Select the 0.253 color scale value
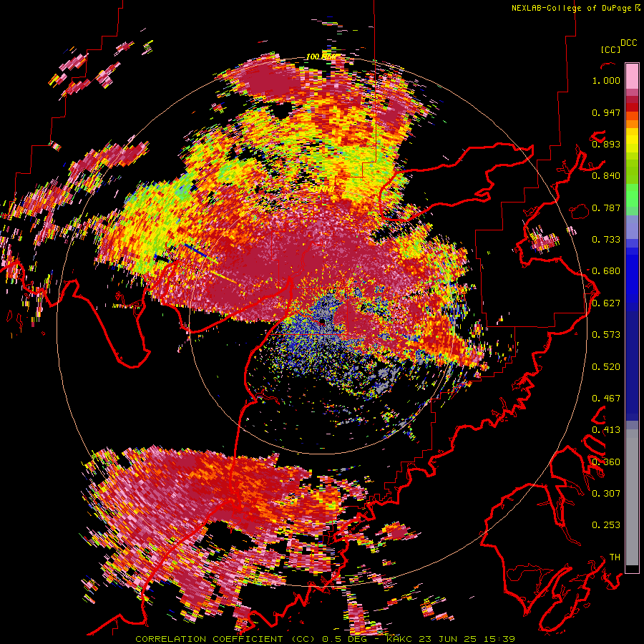644x644 pixels. click(x=606, y=525)
